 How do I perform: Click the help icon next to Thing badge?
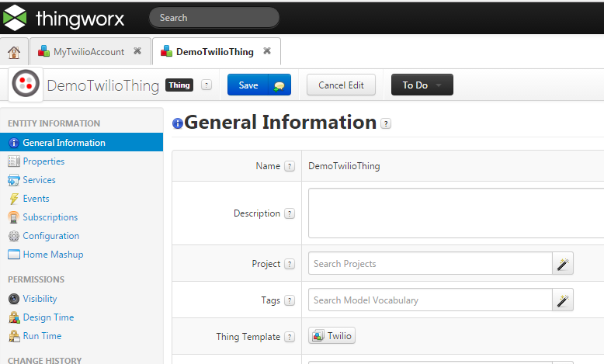pyautogui.click(x=207, y=85)
